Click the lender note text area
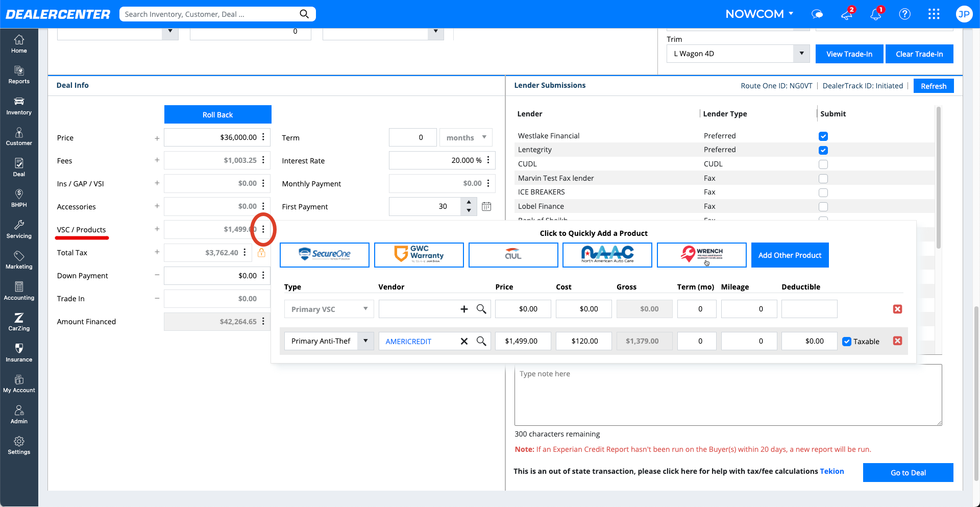This screenshot has width=980, height=507. (728, 395)
